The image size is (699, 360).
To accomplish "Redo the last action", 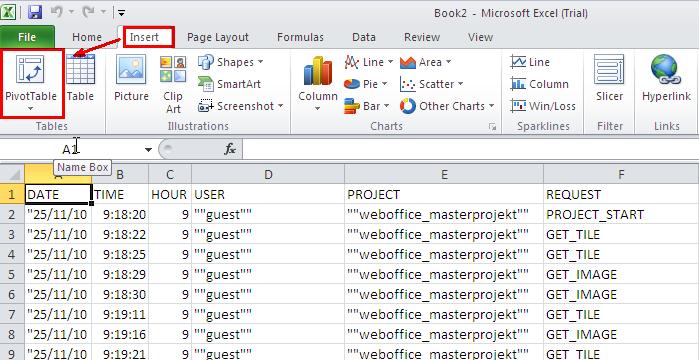I will (x=88, y=12).
